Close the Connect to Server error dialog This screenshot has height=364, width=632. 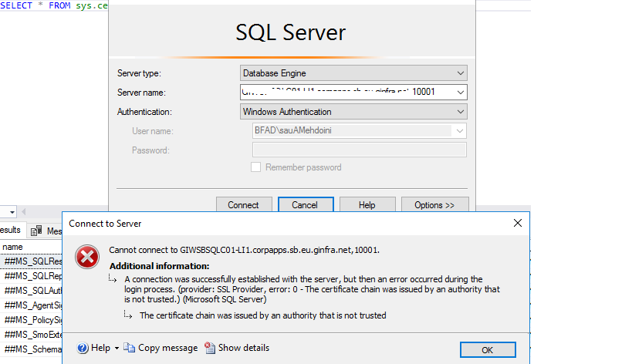[x=517, y=224]
